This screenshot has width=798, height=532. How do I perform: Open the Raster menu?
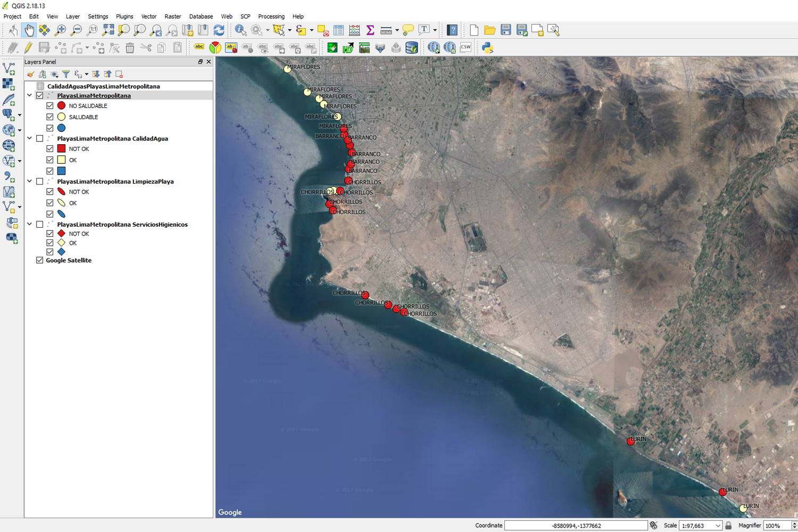(x=173, y=16)
